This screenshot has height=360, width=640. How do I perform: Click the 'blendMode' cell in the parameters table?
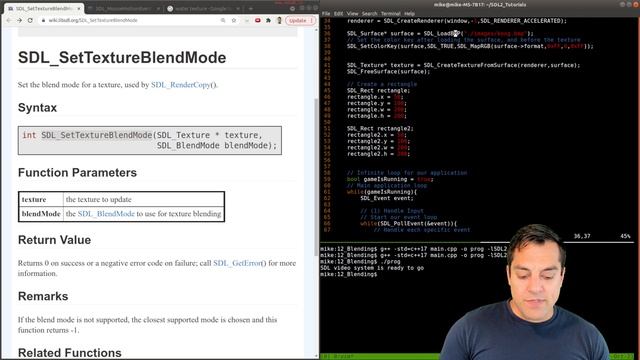(41, 214)
